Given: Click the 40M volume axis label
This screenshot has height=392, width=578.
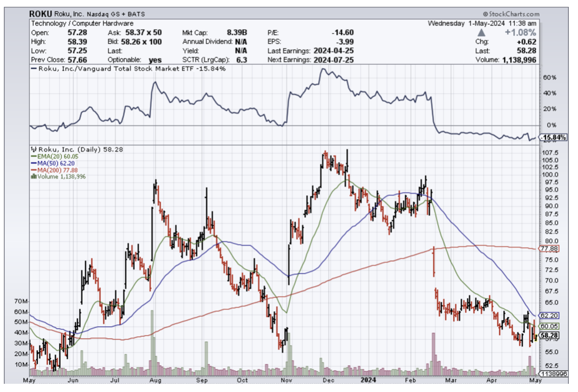Looking at the screenshot, I should tap(21, 333).
